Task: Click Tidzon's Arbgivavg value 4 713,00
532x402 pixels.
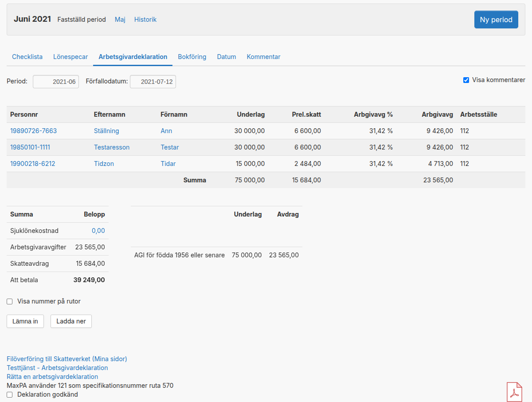Action: tap(441, 164)
